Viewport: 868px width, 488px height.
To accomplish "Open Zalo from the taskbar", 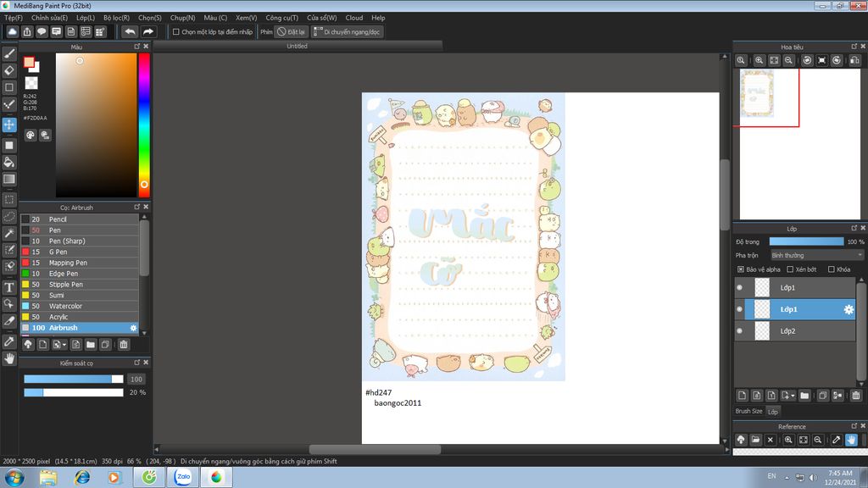I will coord(183,477).
